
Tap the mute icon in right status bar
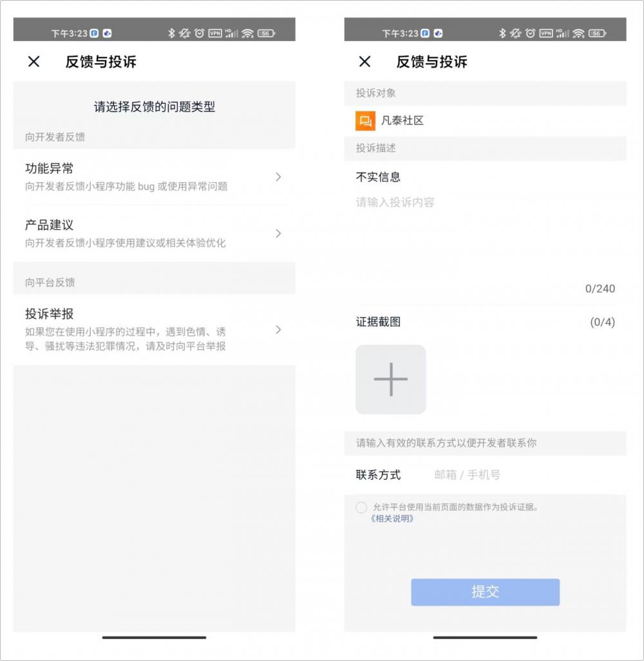point(515,33)
